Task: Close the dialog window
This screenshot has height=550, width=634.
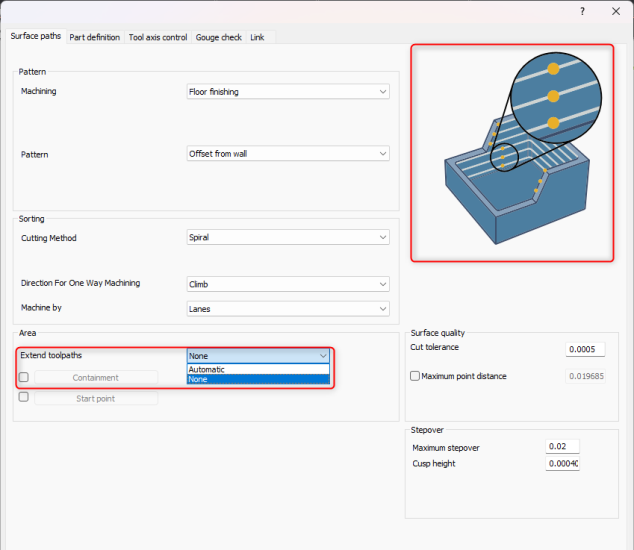Action: 614,11
